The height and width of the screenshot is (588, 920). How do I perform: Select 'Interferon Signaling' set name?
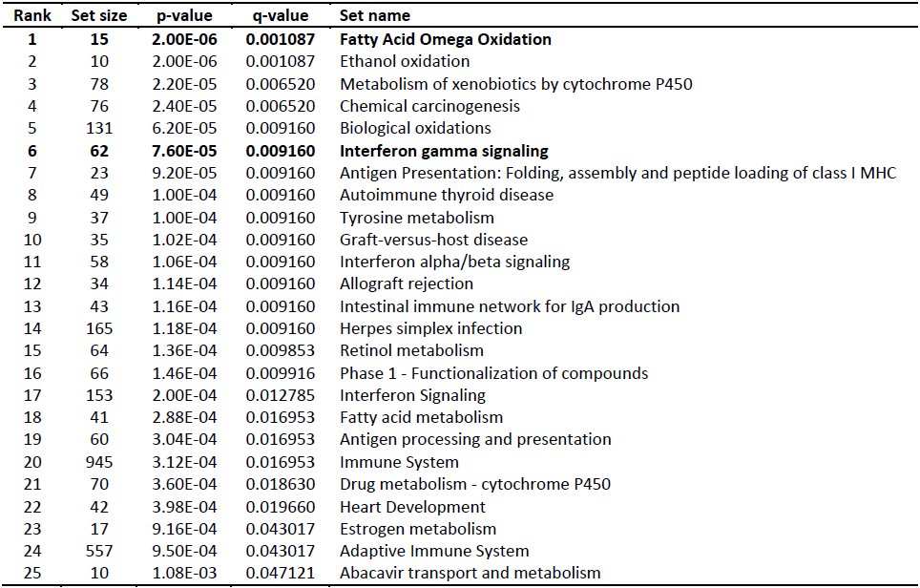pos(412,395)
